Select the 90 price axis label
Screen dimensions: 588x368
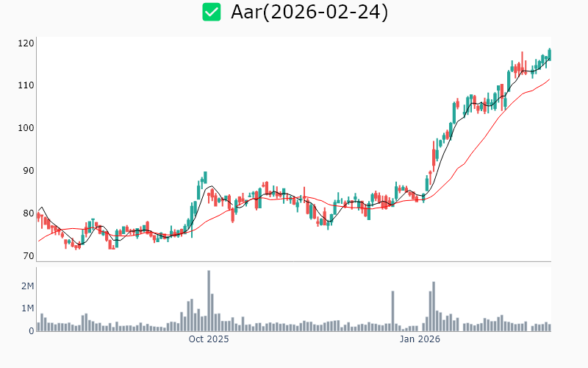click(x=26, y=171)
